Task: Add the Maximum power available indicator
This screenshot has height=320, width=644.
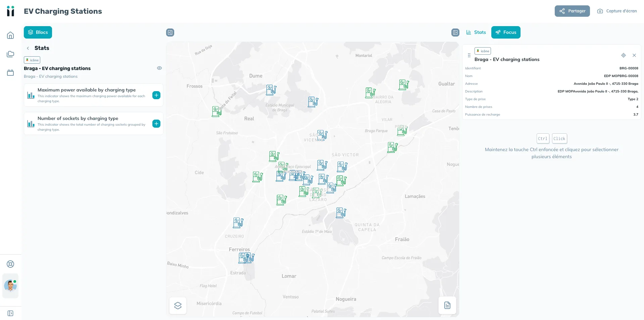Action: [x=156, y=95]
